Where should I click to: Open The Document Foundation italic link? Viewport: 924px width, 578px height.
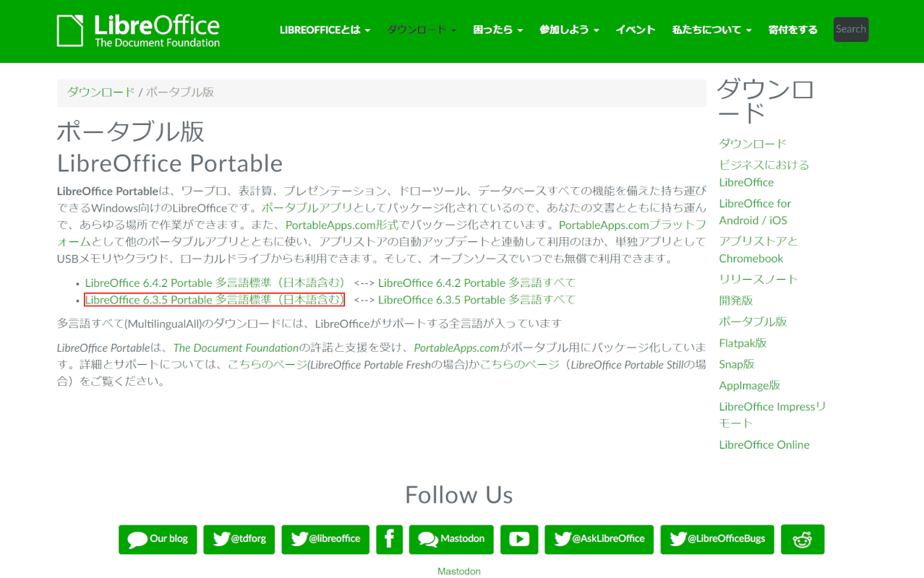pyautogui.click(x=236, y=348)
